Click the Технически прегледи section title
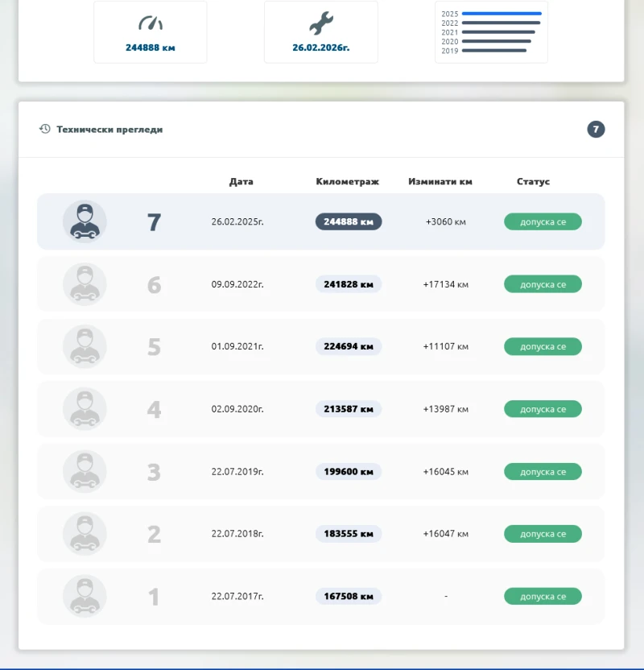This screenshot has height=670, width=644. (109, 129)
